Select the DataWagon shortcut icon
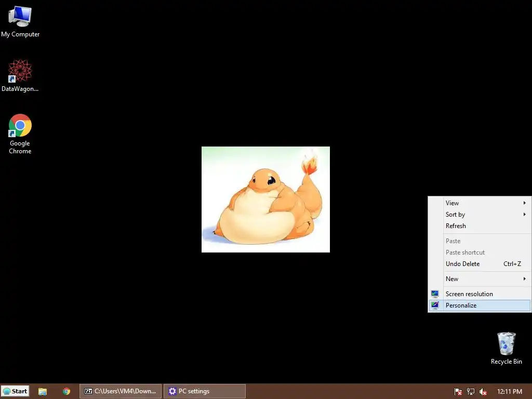Viewport: 532px width, 399px height. coord(20,76)
